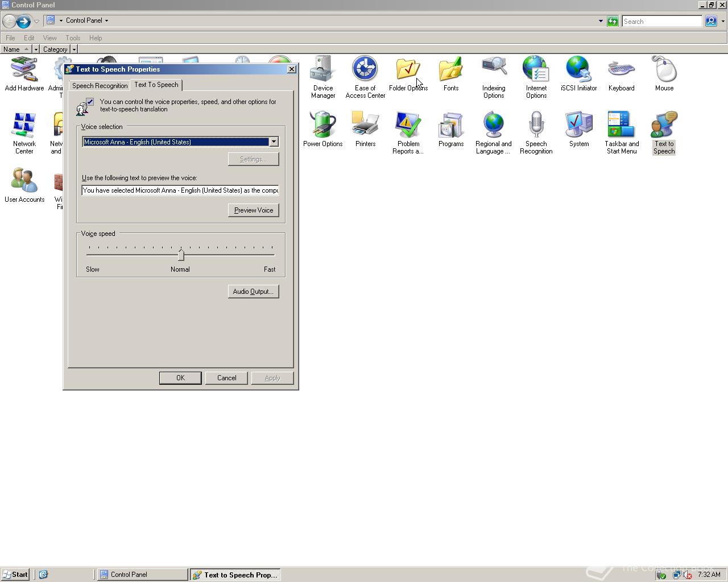
Task: Click the network tray icon
Action: (x=677, y=575)
